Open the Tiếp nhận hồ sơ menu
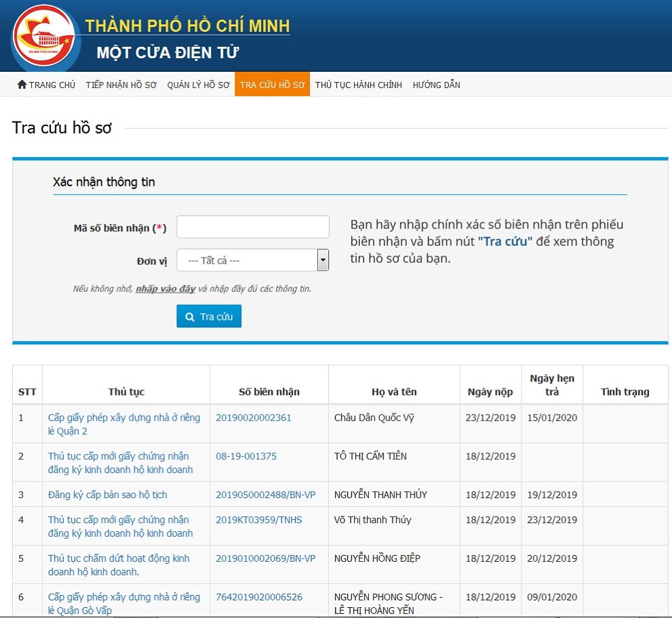 pos(121,85)
